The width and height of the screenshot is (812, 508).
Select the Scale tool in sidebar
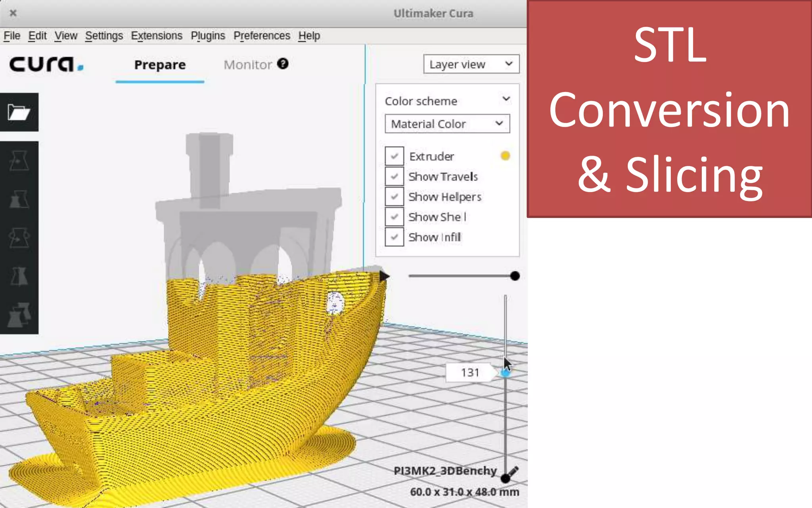19,199
